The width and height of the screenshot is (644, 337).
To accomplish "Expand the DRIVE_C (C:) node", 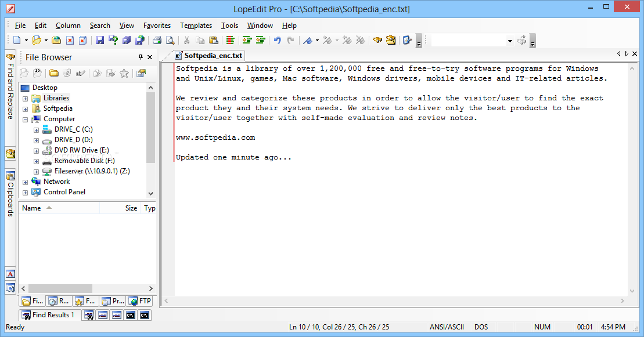I will point(36,130).
